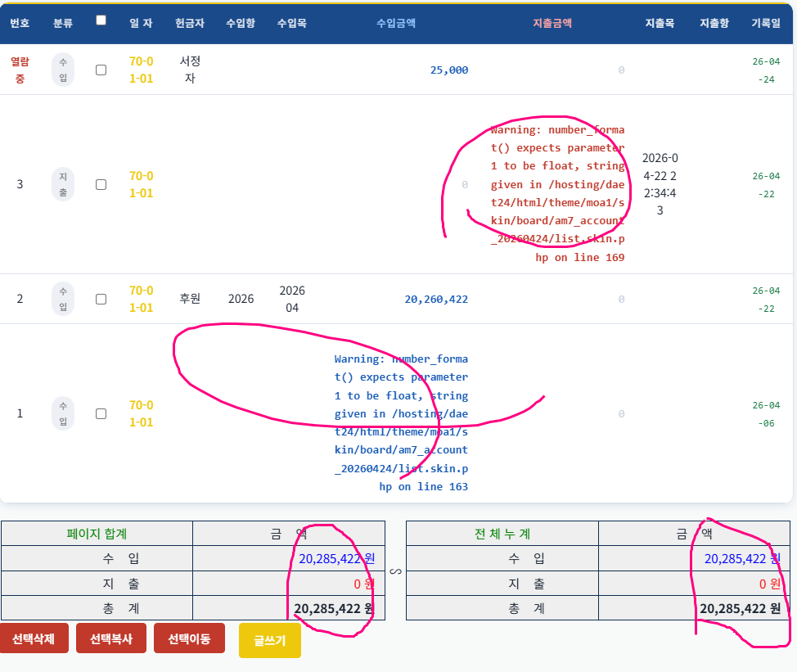Click the 수입 badge on entry 2

pyautogui.click(x=63, y=299)
